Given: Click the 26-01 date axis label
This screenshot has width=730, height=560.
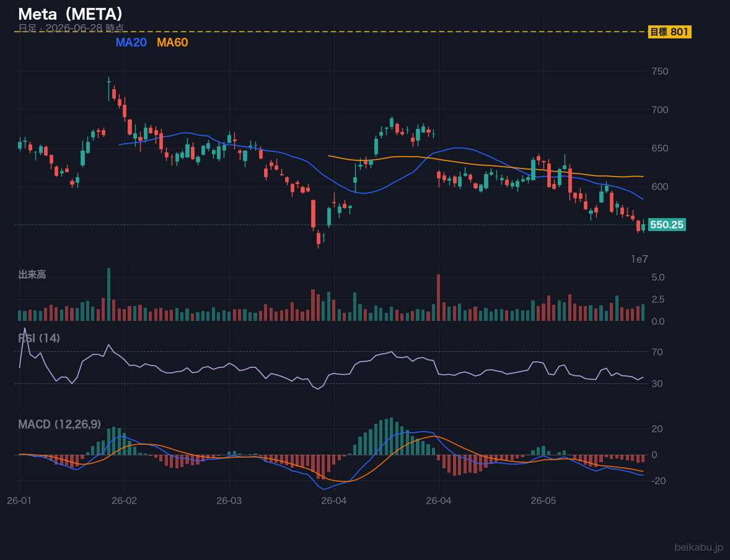Looking at the screenshot, I should (x=20, y=501).
